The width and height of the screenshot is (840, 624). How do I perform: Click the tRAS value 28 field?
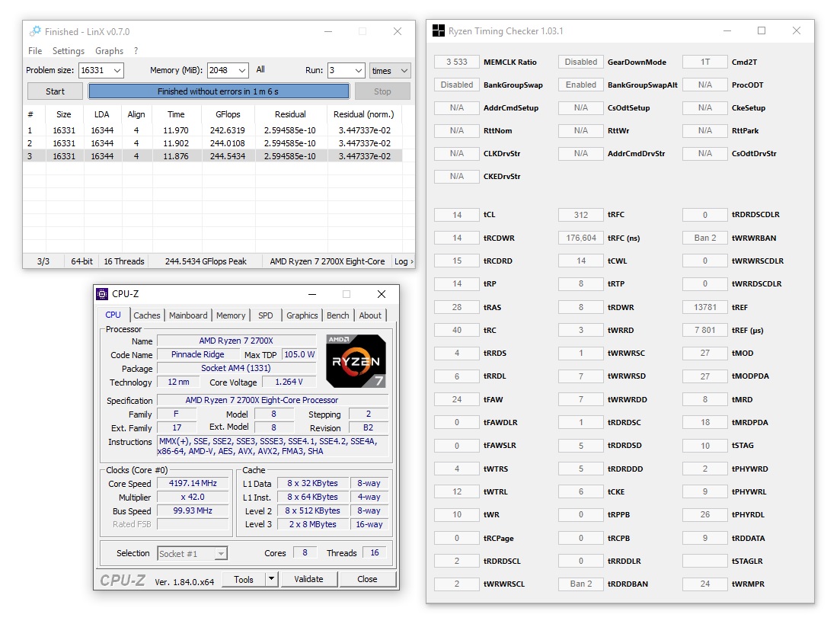tap(457, 307)
